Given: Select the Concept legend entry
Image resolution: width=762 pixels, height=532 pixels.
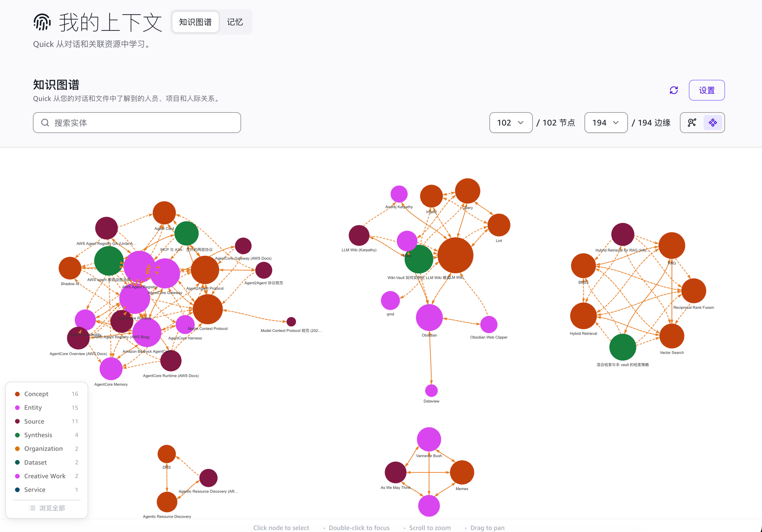Looking at the screenshot, I should pos(46,394).
